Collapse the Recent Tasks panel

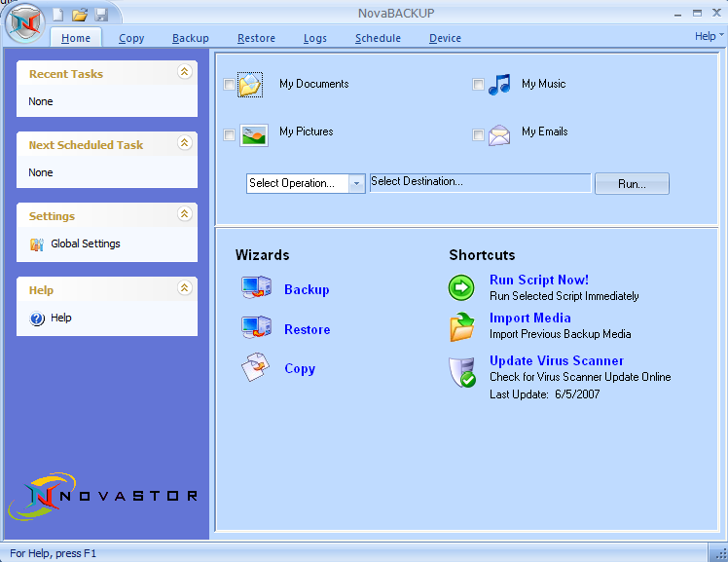(184, 71)
